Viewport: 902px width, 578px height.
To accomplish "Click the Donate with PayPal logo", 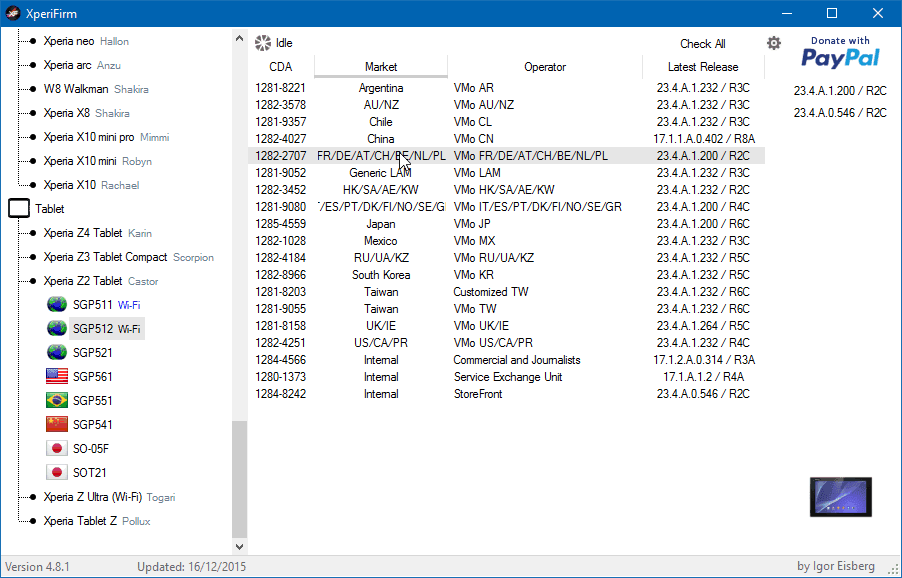I will click(x=840, y=52).
